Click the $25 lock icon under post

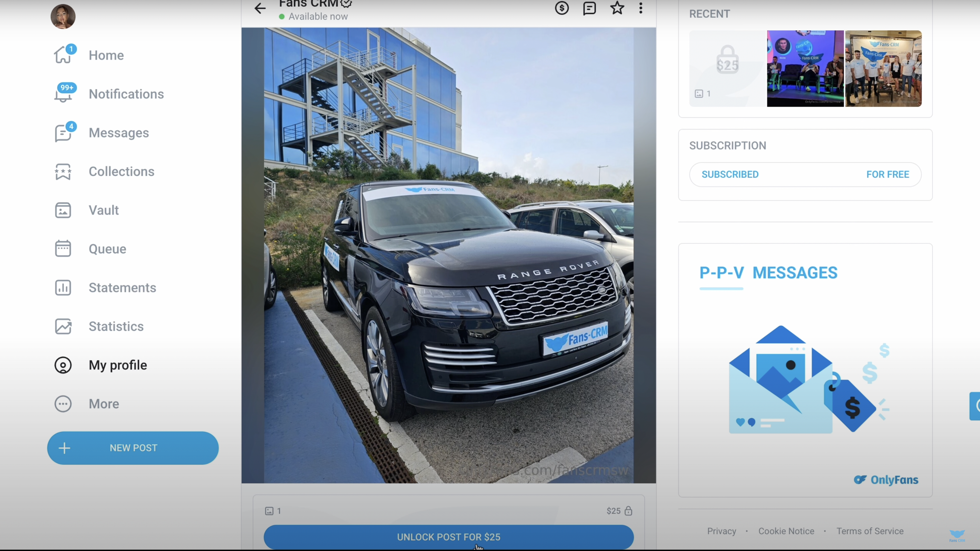coord(628,511)
